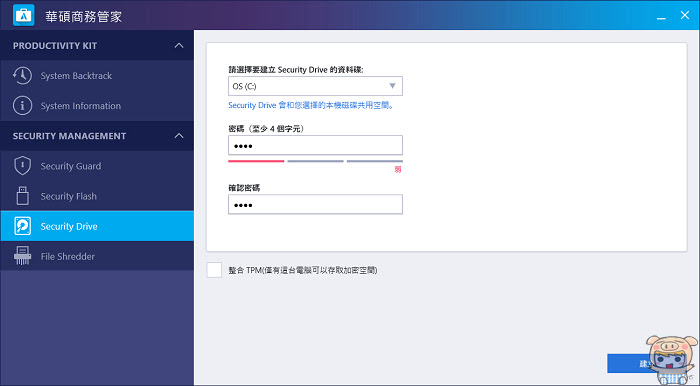Viewport: 700px width, 386px height.
Task: Open File Shredder via its shredder icon
Action: click(x=22, y=256)
